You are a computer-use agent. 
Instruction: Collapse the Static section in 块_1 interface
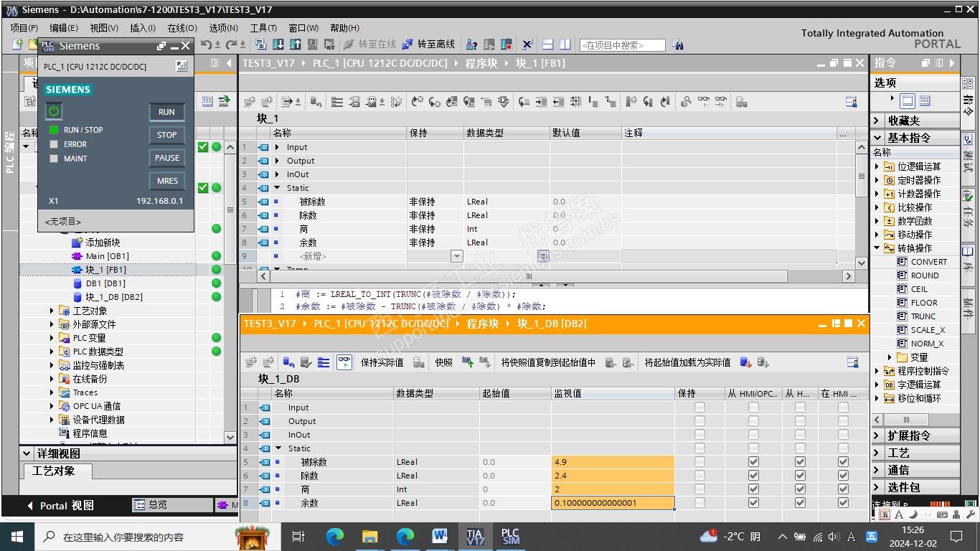[x=278, y=188]
